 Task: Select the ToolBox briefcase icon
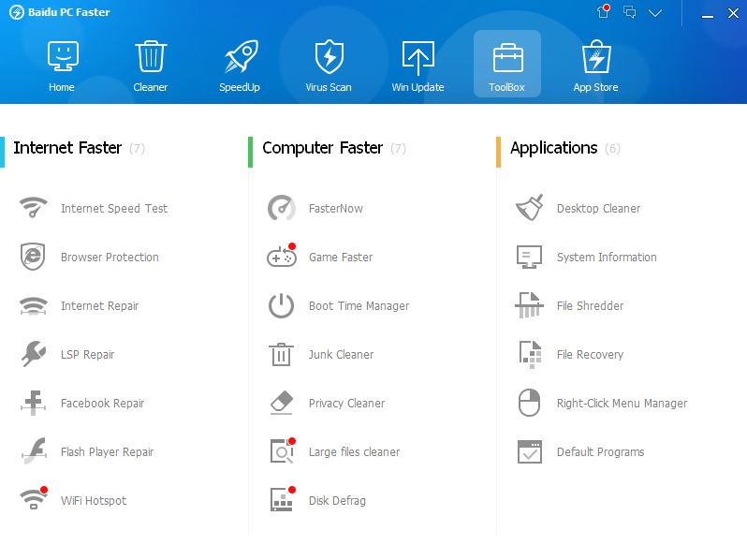tap(507, 58)
